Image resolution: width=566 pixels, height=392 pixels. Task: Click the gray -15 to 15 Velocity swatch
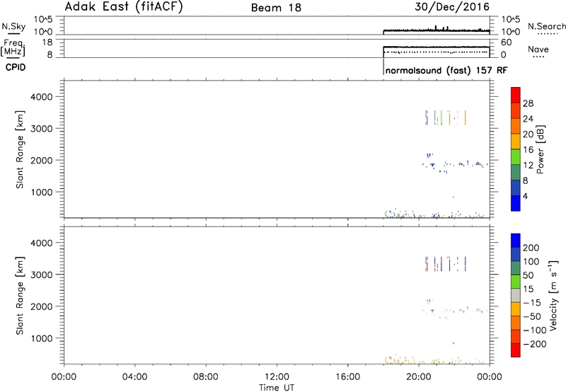(x=516, y=296)
